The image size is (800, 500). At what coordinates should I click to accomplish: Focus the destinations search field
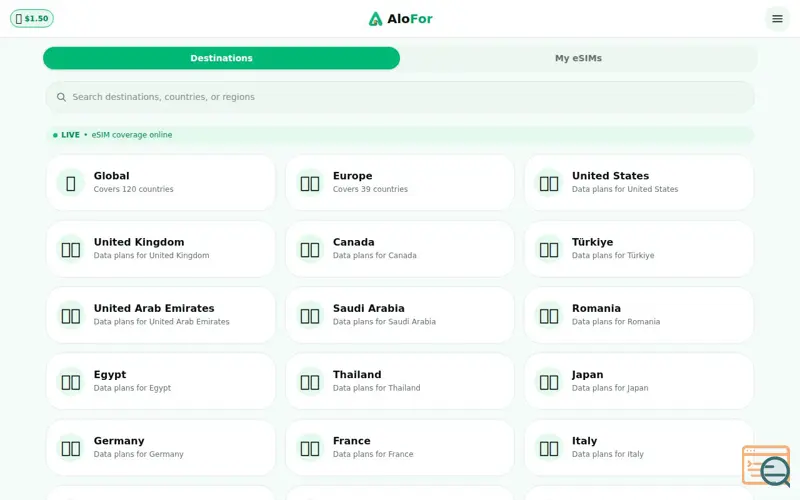pyautogui.click(x=400, y=97)
